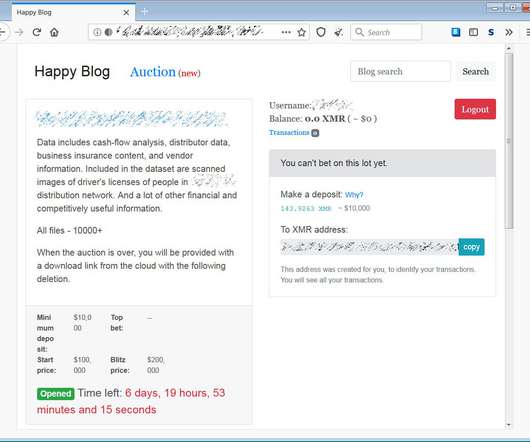This screenshot has height=442, width=530.
Task: Open the Auction link
Action: pos(153,72)
